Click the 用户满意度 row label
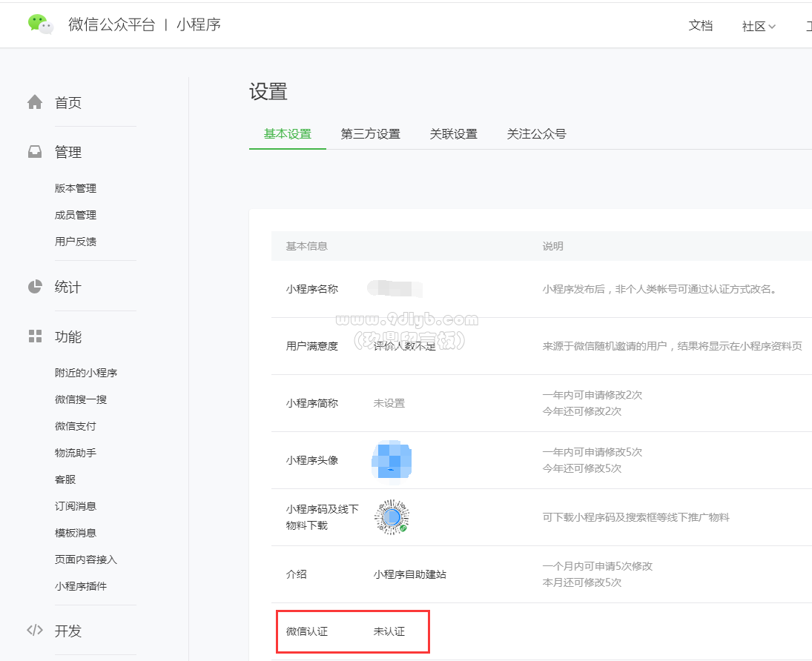The image size is (812, 661). [x=311, y=346]
